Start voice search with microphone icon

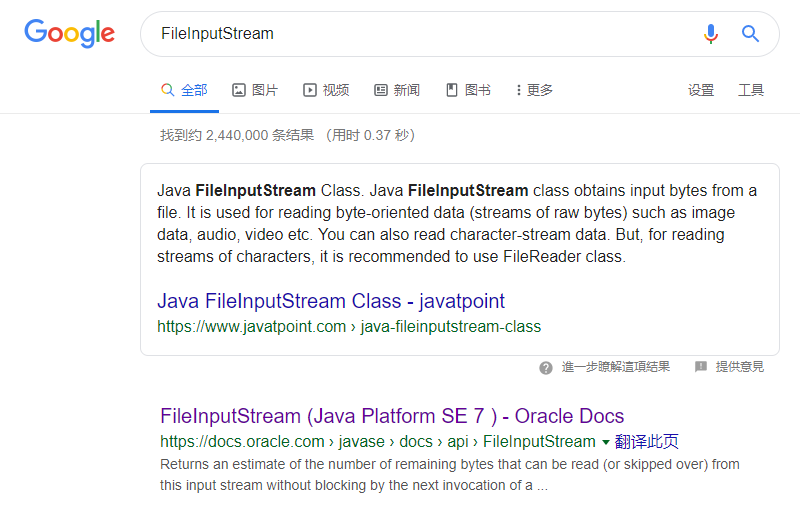[x=711, y=34]
